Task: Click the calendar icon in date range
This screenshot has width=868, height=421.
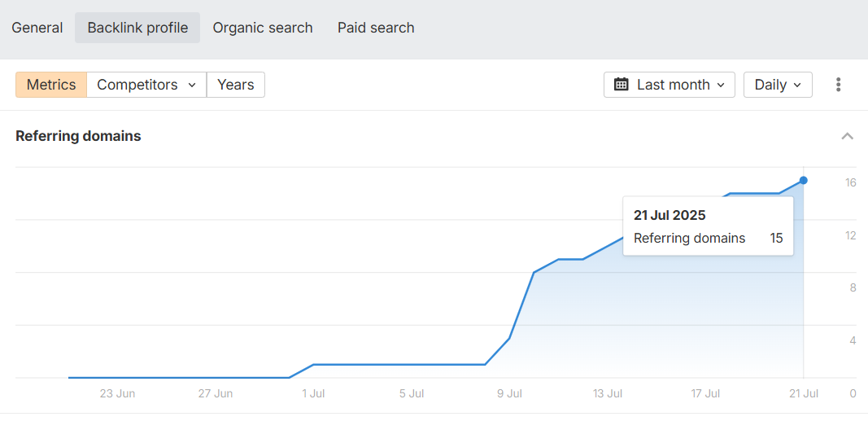Action: pos(622,85)
